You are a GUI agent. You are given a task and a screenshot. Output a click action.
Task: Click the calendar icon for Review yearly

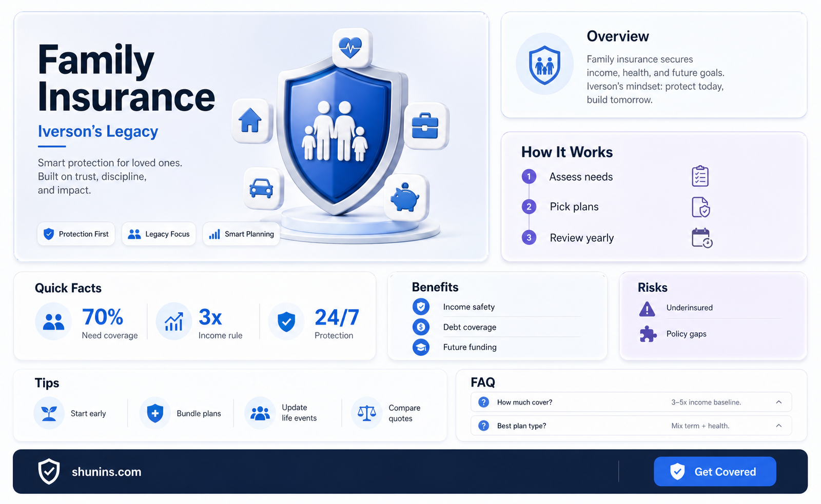701,238
